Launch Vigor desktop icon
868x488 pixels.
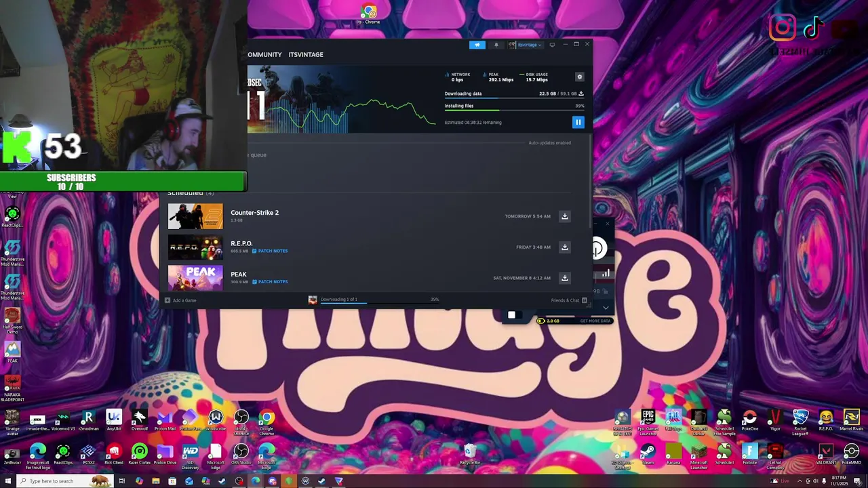775,420
